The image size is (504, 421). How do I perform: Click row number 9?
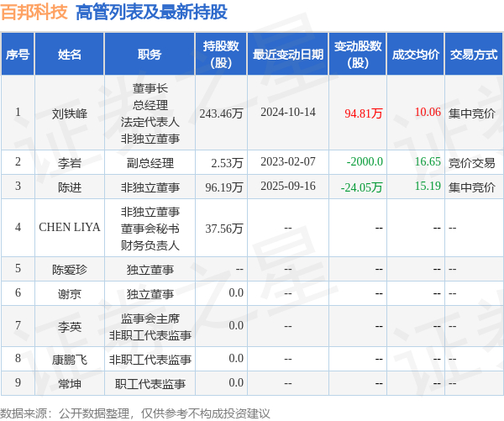[18, 382]
